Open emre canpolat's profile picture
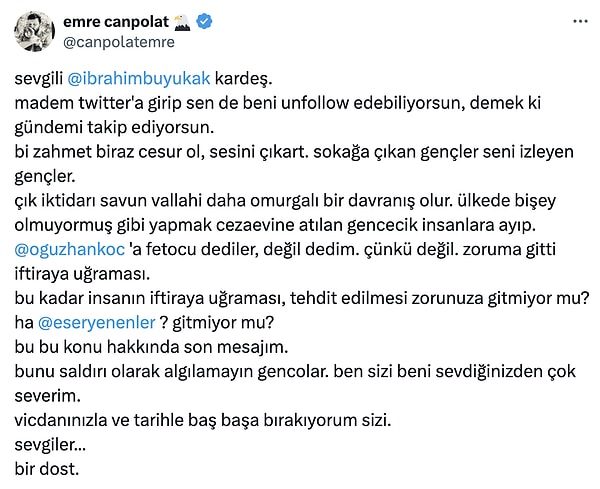The width and height of the screenshot is (600, 489). point(34,31)
